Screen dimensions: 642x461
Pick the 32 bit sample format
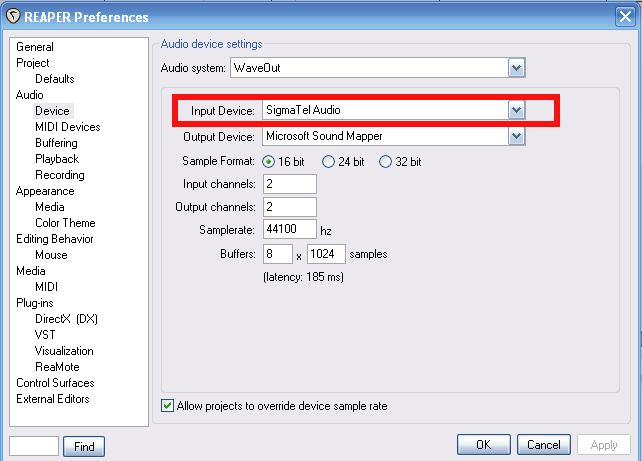pos(386,162)
